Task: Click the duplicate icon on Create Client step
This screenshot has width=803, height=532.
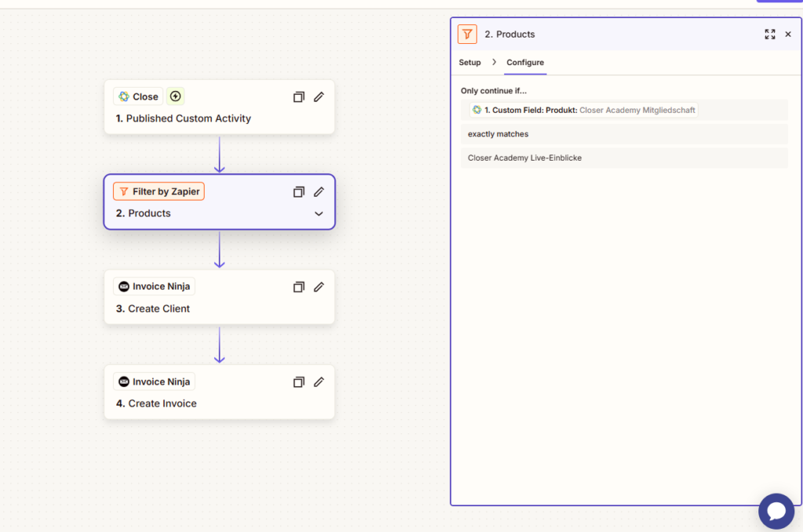Action: point(299,288)
